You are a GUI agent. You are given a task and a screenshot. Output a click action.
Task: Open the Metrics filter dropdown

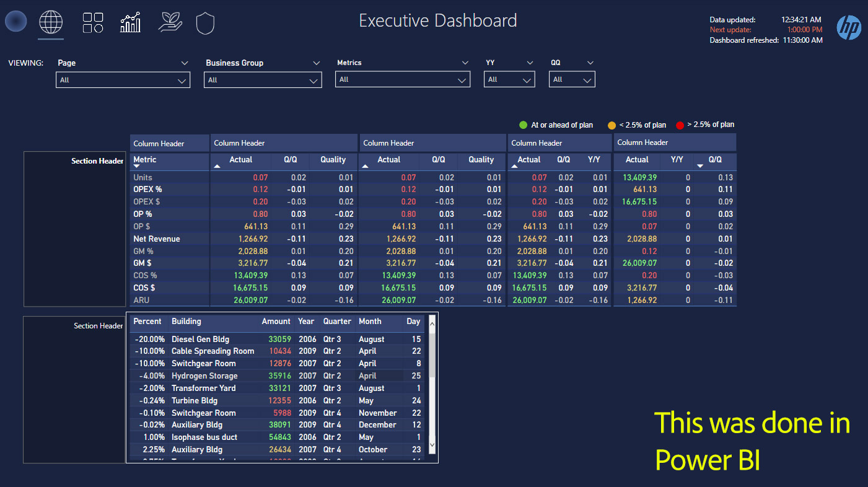(x=402, y=80)
